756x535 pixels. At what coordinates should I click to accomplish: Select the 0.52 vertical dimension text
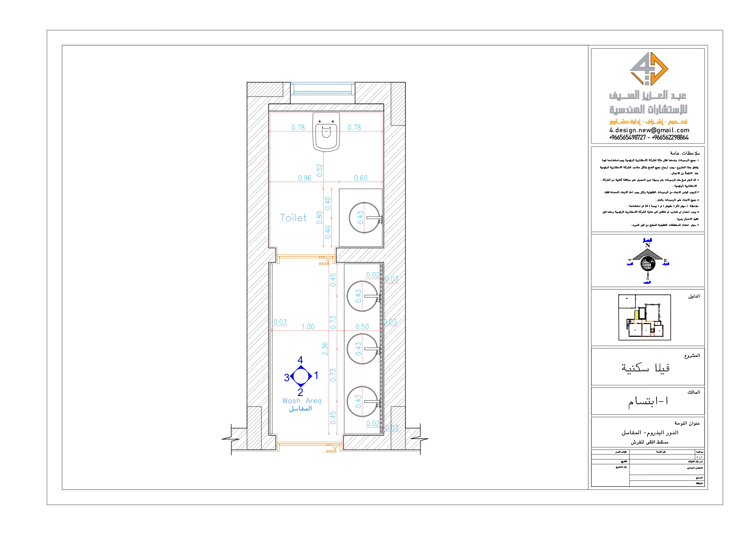(x=320, y=170)
